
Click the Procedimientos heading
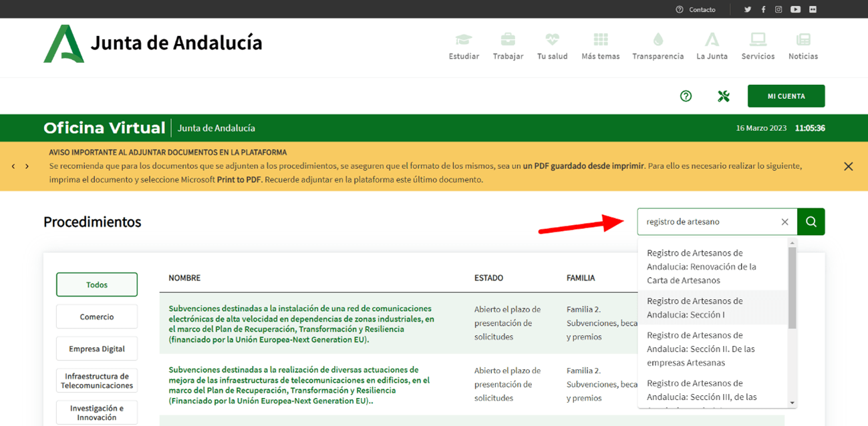point(92,222)
